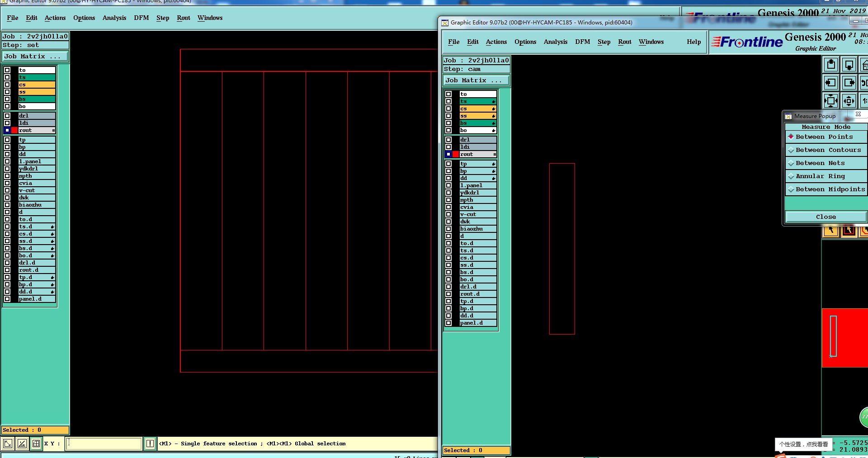Click angle-snap icon in left window status bar

(22, 444)
